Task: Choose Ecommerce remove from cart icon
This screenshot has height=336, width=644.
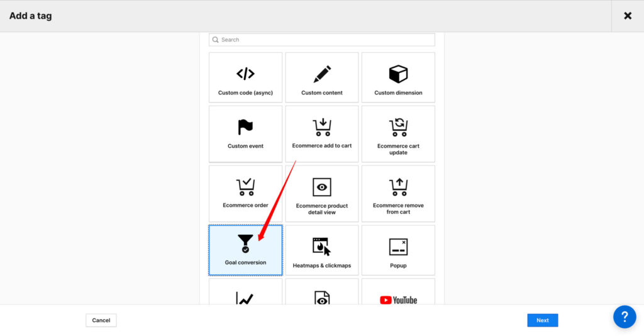Action: 398,187
